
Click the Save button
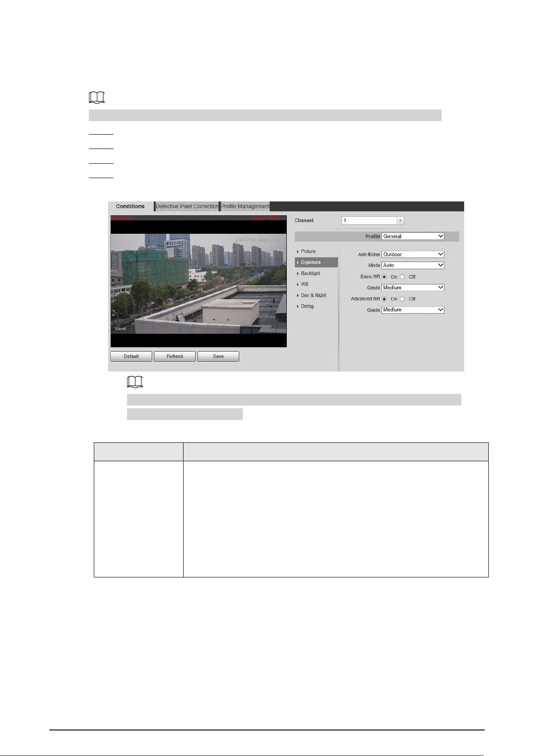[218, 356]
